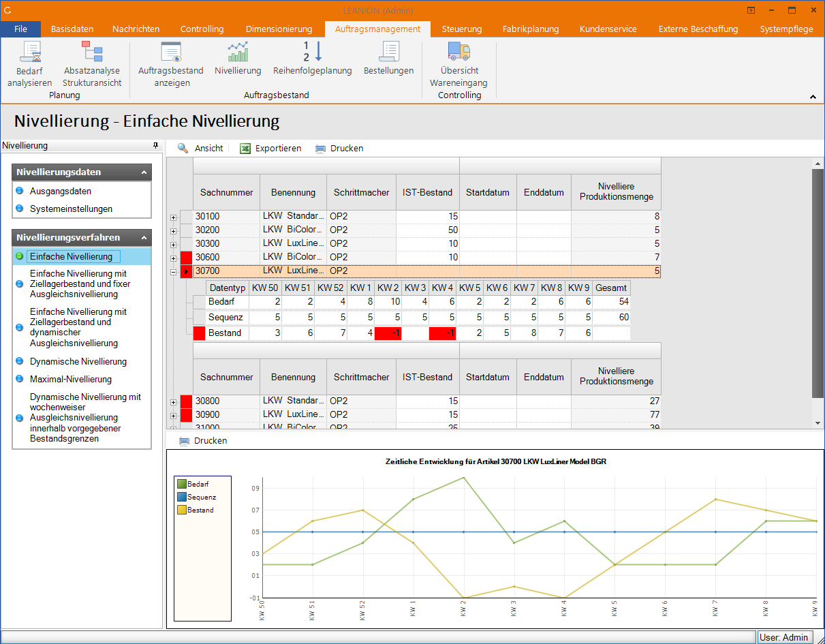Collapse the Nivellierungsdaten section

point(144,173)
